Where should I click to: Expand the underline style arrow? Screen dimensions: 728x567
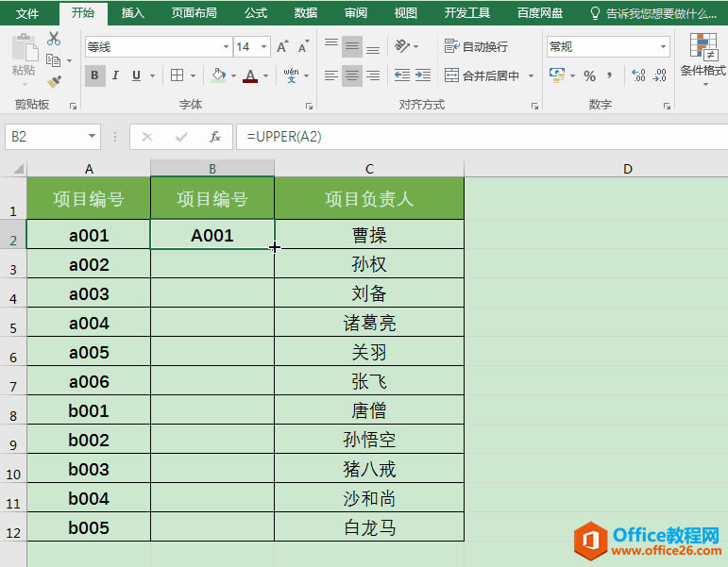[x=152, y=75]
